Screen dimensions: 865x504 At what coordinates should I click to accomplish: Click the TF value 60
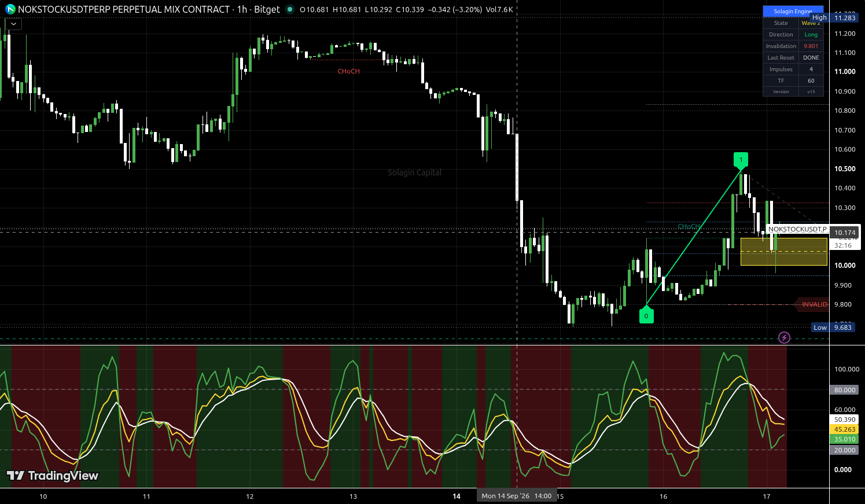coord(811,81)
